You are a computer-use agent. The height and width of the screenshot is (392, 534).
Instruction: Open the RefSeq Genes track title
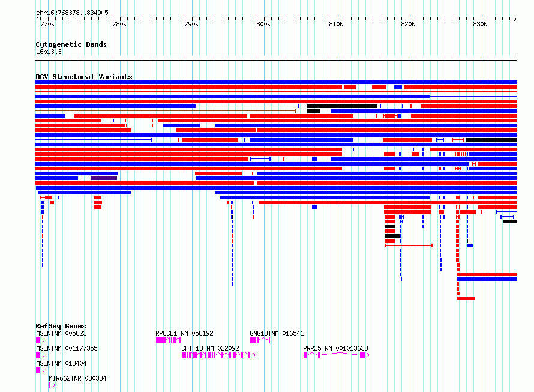[x=61, y=326]
